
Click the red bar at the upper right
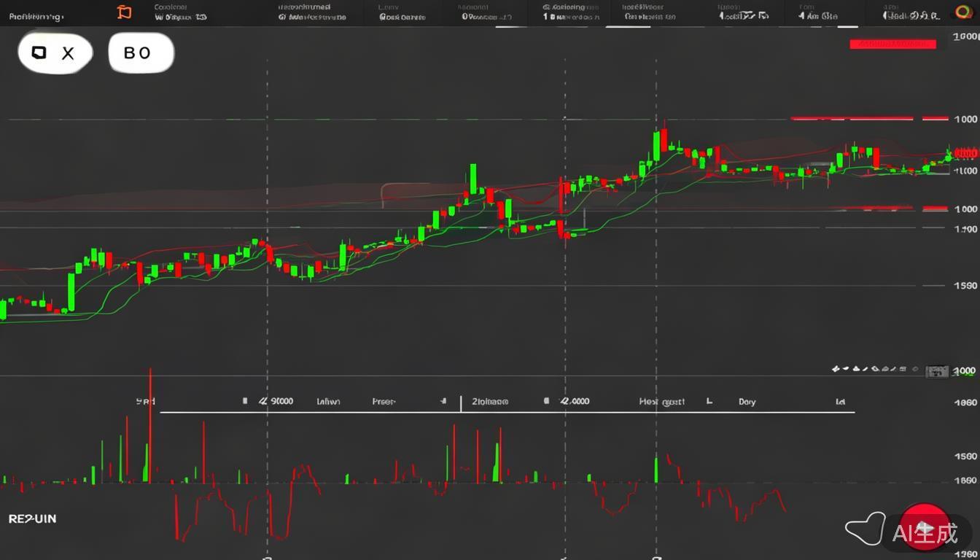point(892,44)
